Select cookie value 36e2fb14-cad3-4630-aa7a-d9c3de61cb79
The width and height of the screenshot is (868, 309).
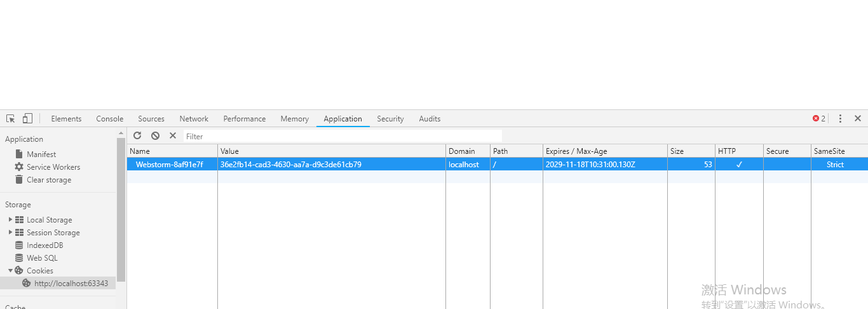pos(332,164)
